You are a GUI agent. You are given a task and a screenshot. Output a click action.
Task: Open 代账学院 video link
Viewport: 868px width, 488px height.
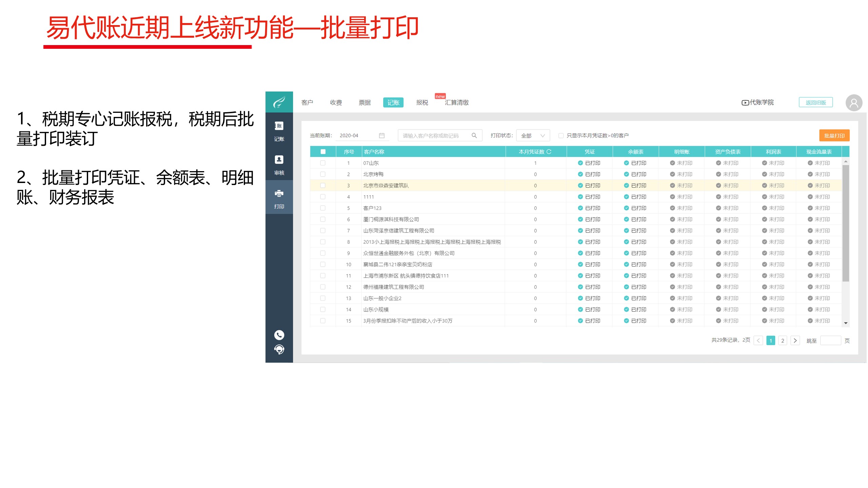tap(757, 102)
